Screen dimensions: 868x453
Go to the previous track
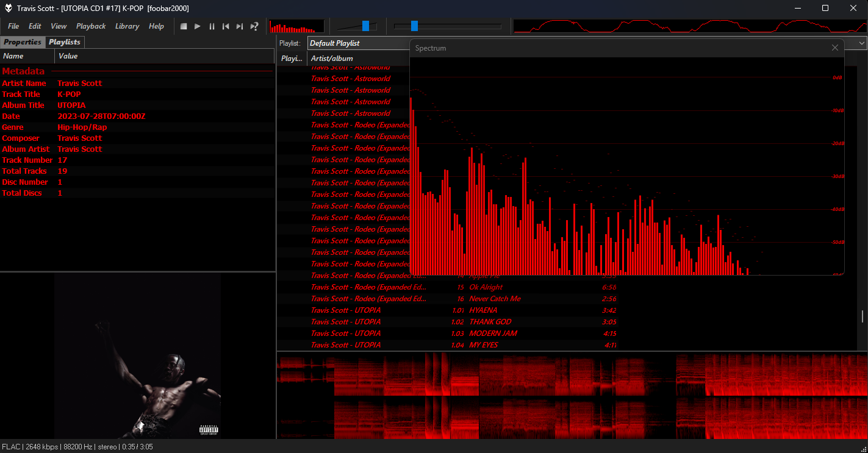[226, 26]
